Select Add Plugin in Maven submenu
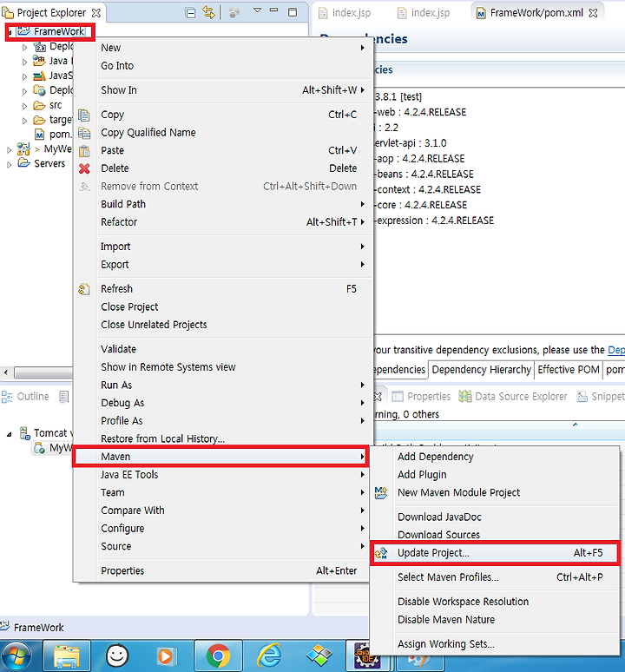The width and height of the screenshot is (625, 672). pos(495,475)
